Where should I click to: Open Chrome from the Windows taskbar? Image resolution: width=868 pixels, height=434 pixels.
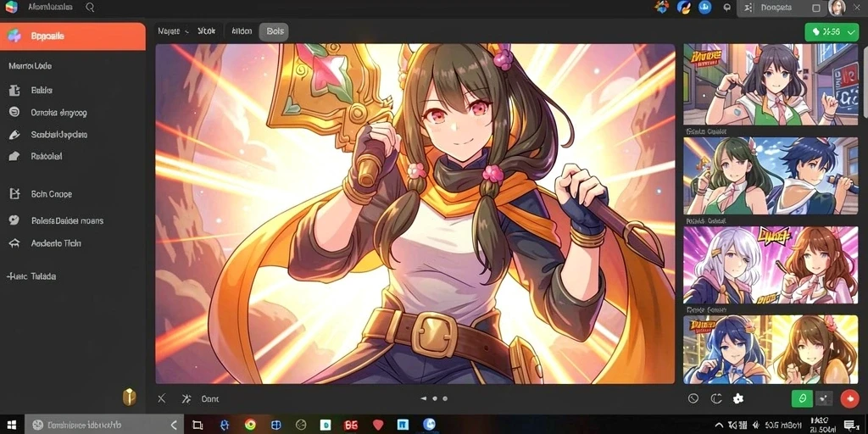[250, 425]
